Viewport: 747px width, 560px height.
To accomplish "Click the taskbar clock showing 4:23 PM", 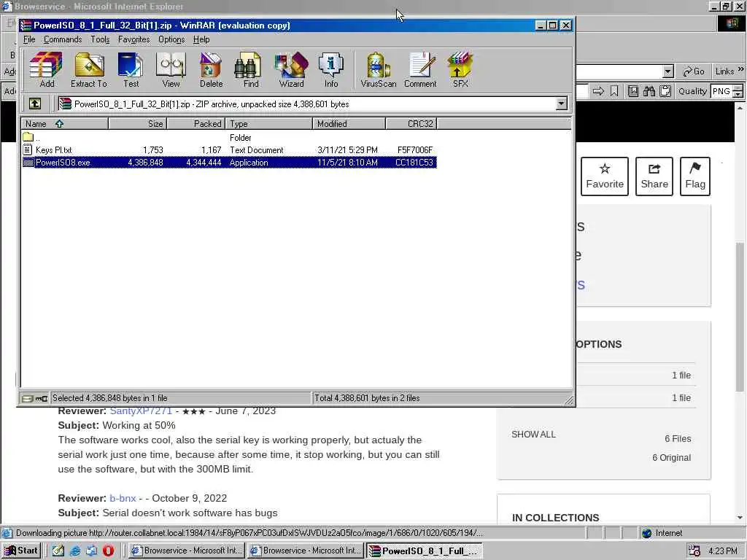I will tap(722, 551).
